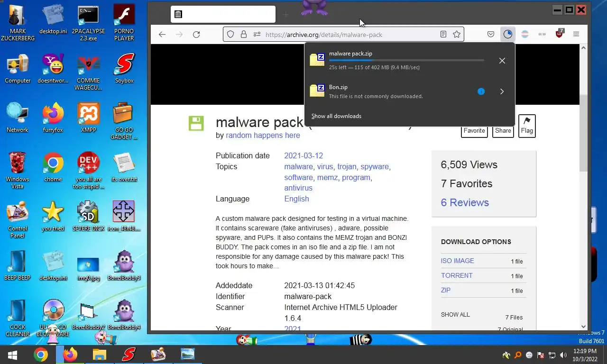
Task: Open the virus topic link
Action: pos(325,166)
